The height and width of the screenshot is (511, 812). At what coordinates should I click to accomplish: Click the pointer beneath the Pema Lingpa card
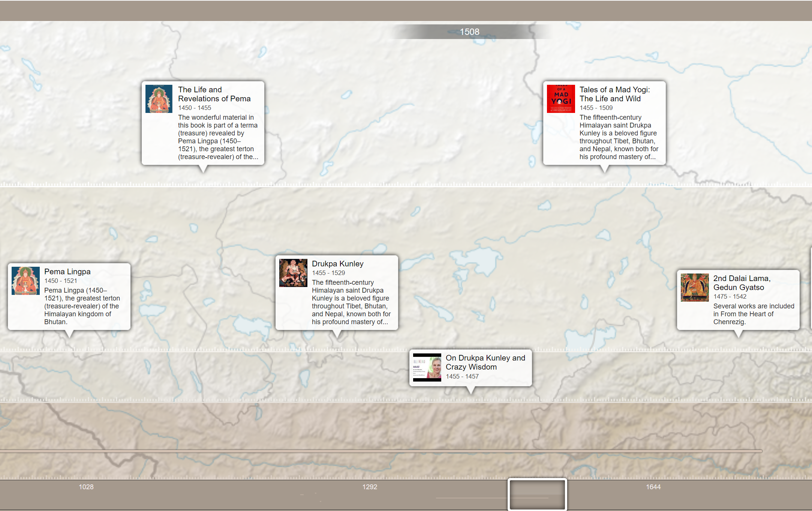click(70, 334)
